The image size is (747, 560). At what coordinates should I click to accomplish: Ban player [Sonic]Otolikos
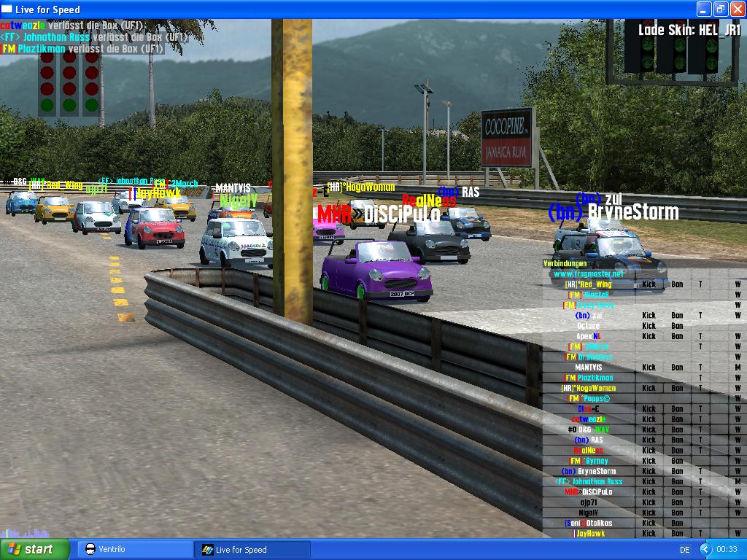coord(677,523)
